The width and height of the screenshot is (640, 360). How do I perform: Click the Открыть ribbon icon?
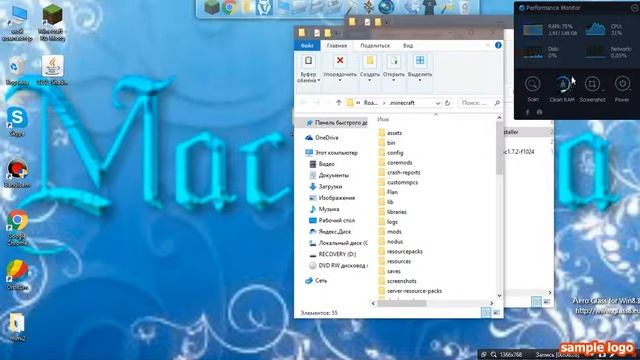(394, 61)
